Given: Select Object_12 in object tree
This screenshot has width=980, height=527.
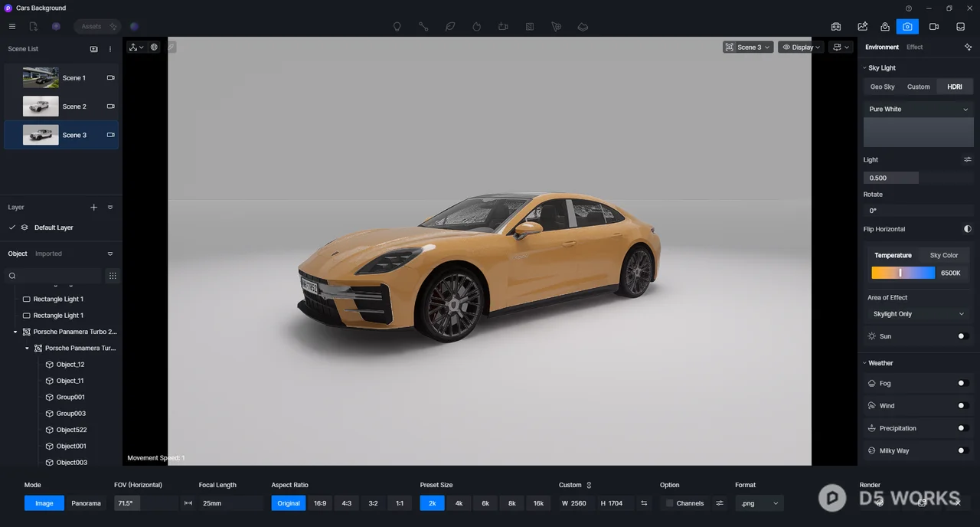Looking at the screenshot, I should coord(70,365).
